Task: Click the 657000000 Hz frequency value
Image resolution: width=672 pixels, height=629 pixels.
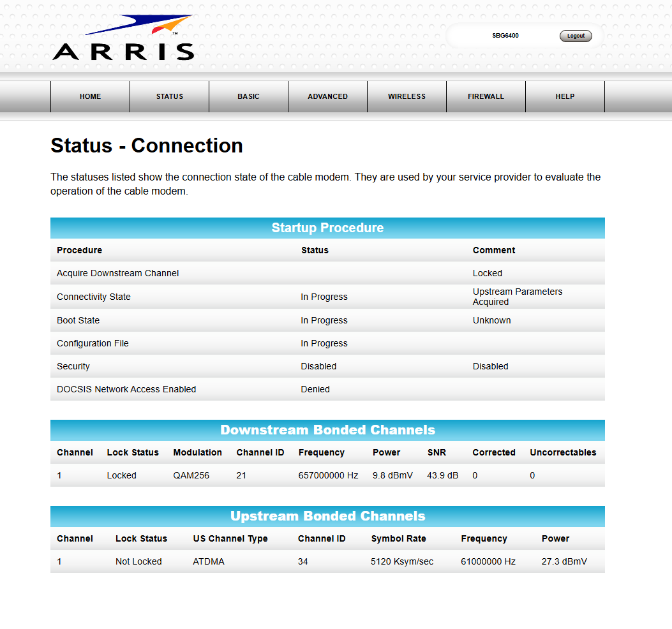Action: [x=328, y=476]
